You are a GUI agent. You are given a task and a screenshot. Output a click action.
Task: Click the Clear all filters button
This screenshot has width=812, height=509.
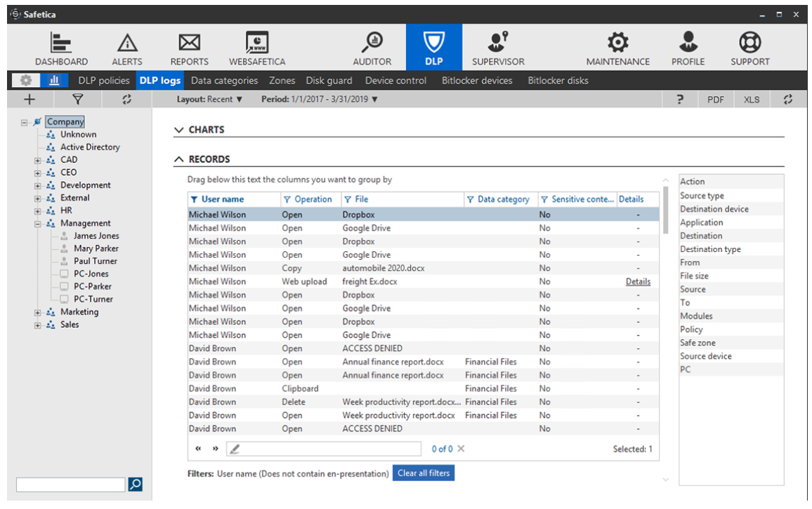423,473
